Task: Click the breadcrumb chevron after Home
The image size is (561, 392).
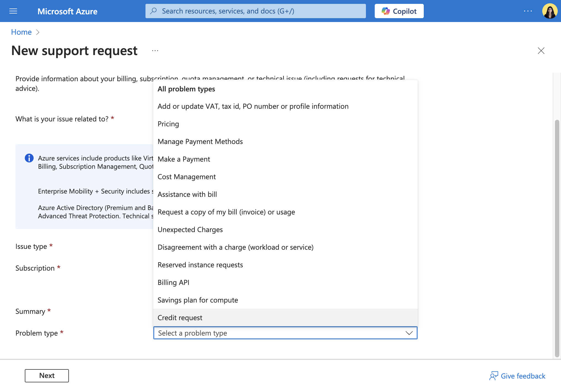Action: coord(38,32)
